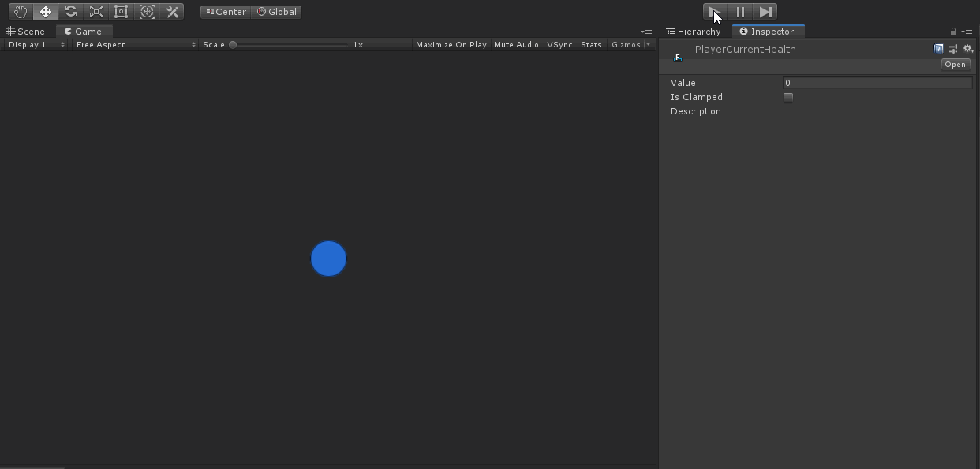
Task: Open the Display 1 dropdown
Action: (x=36, y=45)
